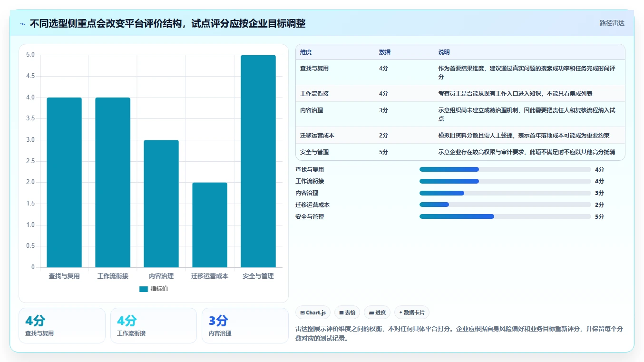
Task: Click the 迁移运营成本 label in the progress list
Action: (312, 205)
